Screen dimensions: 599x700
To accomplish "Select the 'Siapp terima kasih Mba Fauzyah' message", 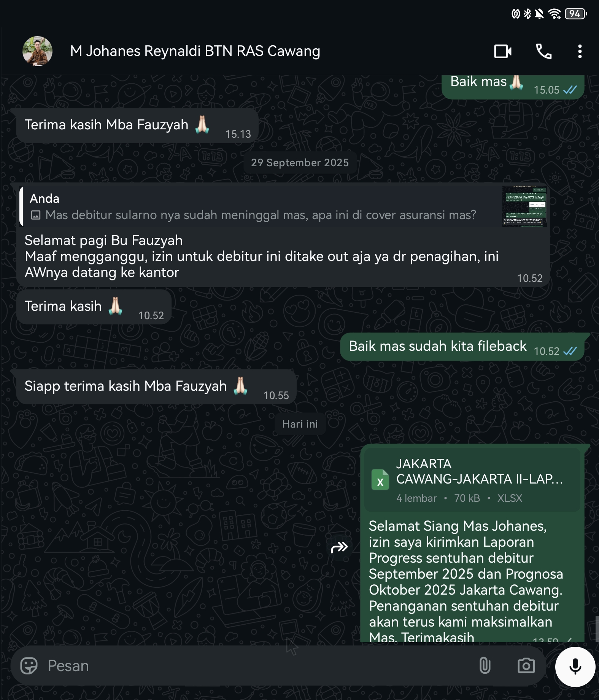I will click(126, 387).
